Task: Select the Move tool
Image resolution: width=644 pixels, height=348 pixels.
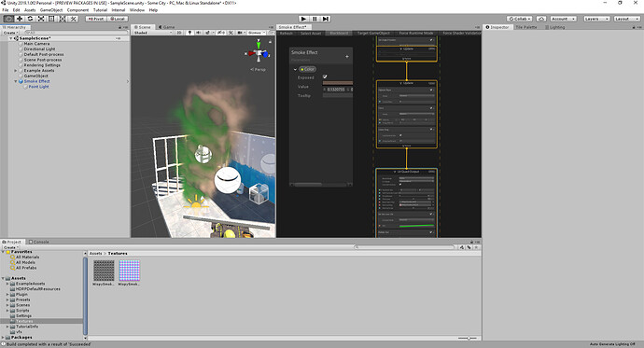Action: click(20, 19)
